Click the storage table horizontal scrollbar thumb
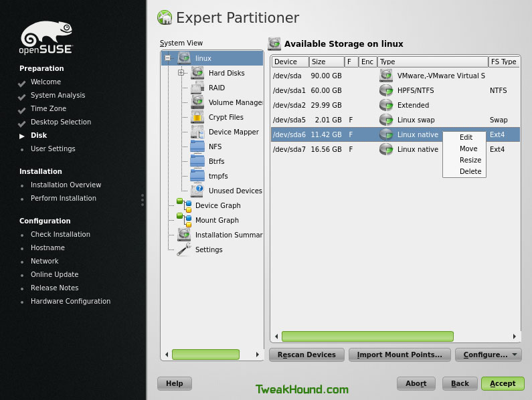The image size is (532, 400). (x=367, y=336)
